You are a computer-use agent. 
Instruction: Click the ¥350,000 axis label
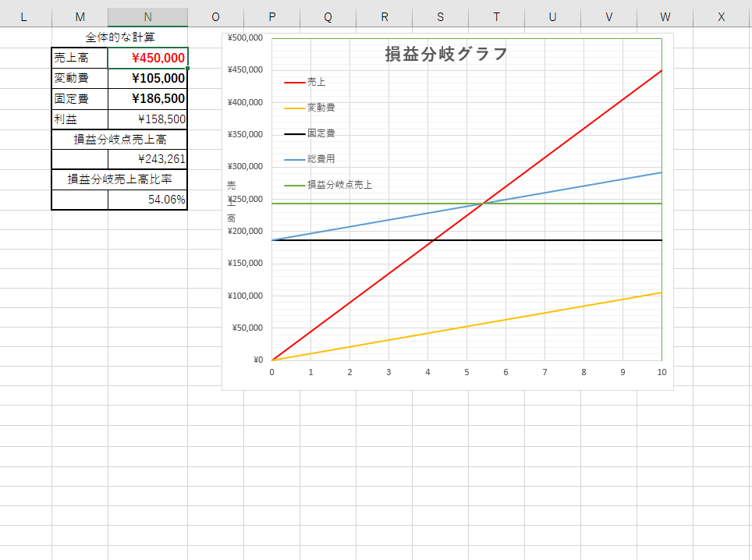click(x=245, y=134)
